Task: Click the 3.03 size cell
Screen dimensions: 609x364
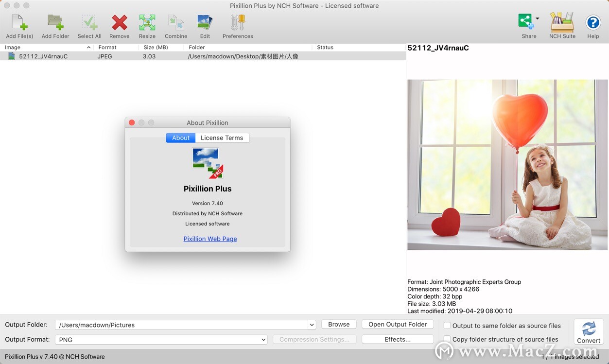Action: pos(149,56)
